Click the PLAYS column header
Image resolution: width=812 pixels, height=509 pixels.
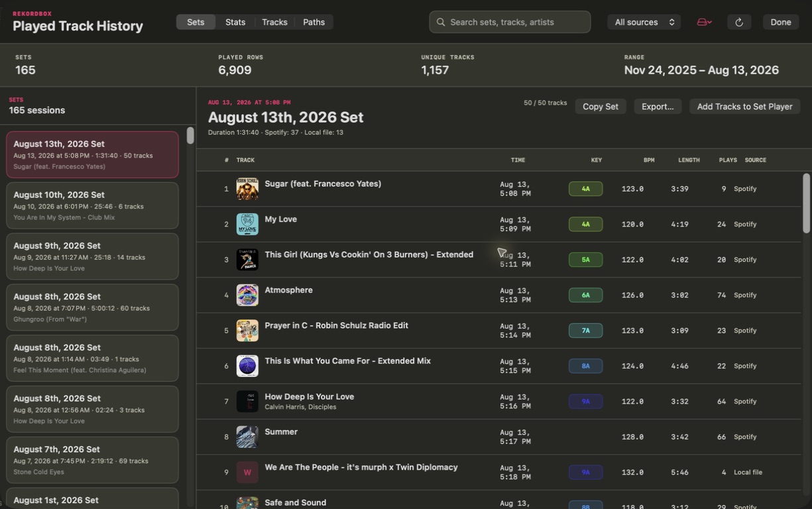click(x=728, y=160)
